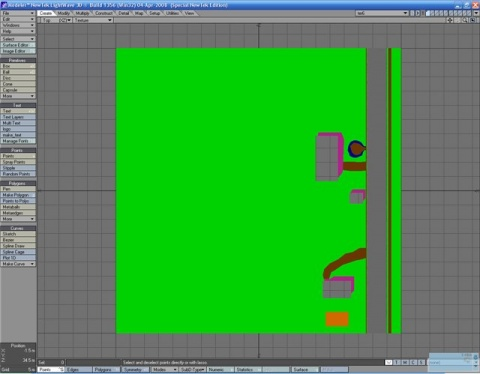Screen dimensions: 480x374
Task: Toggle Polygons selection mode
Action: pos(106,370)
